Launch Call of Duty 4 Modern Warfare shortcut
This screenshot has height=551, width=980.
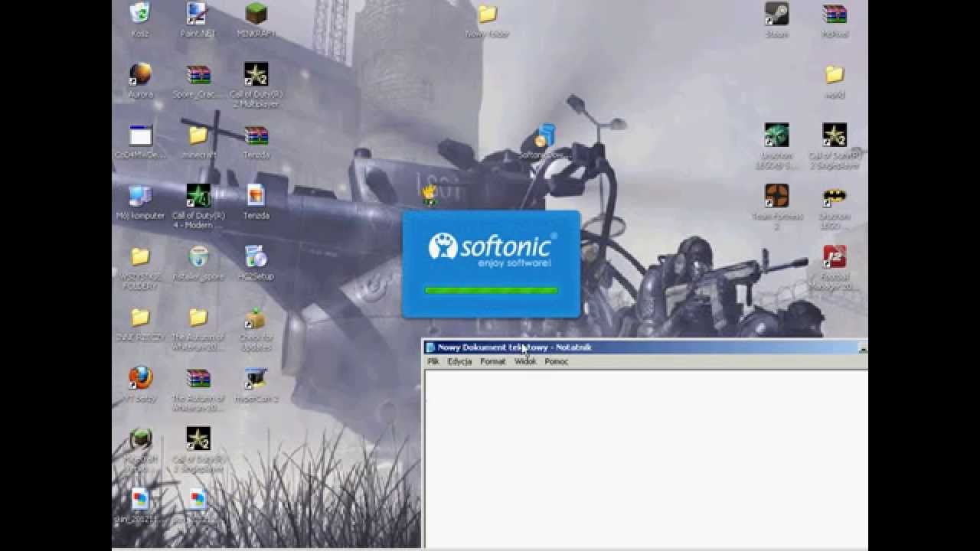pyautogui.click(x=198, y=197)
